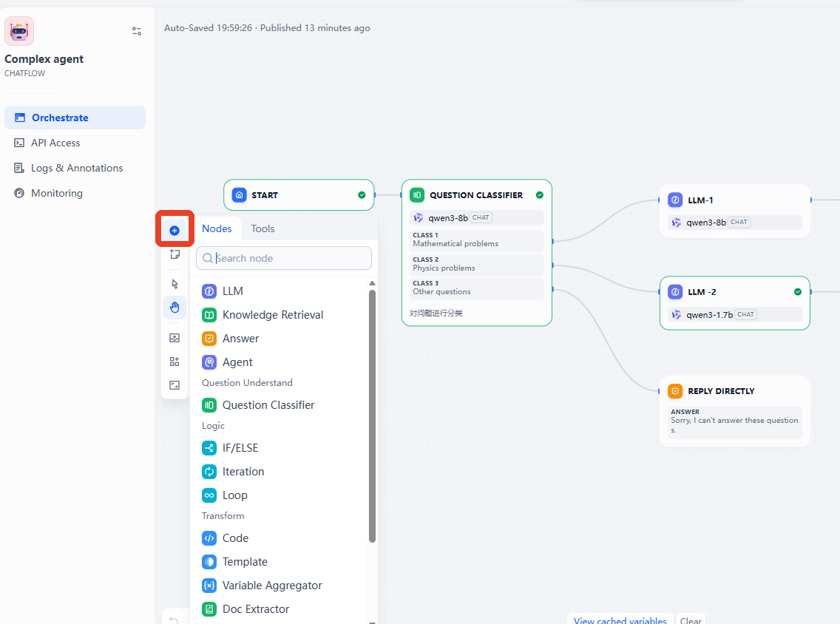Click the organize nodes grid icon
This screenshot has height=624, width=840.
point(175,362)
